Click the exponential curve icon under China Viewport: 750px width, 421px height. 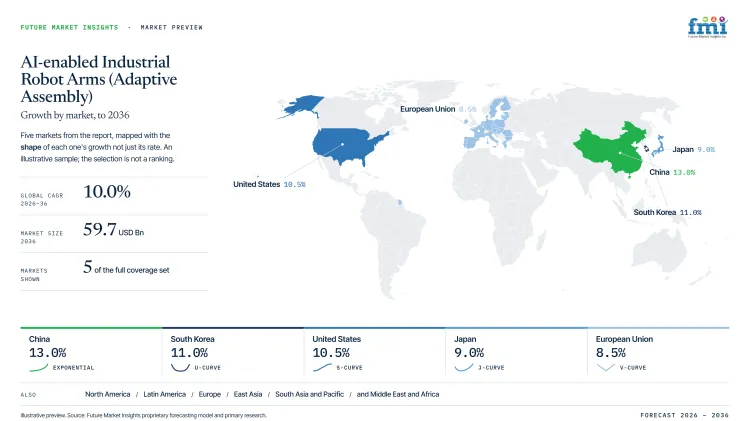39,367
